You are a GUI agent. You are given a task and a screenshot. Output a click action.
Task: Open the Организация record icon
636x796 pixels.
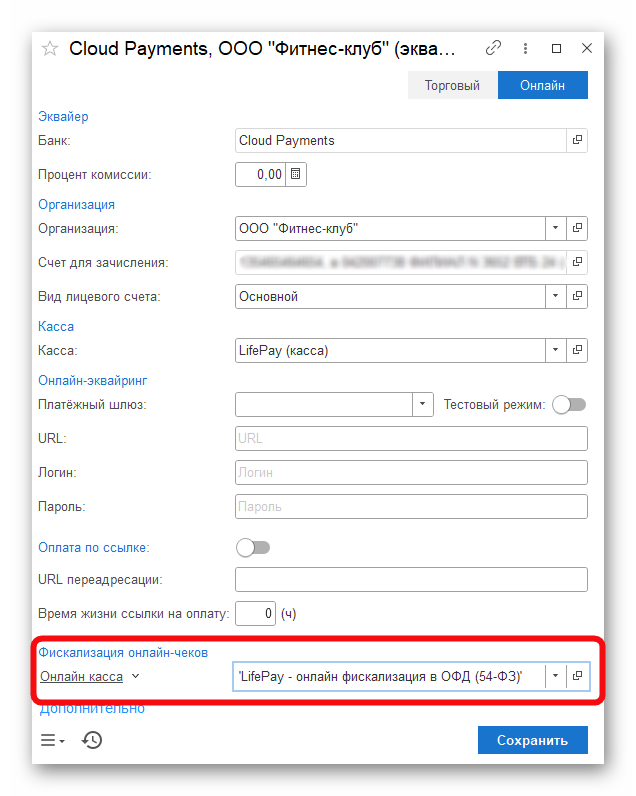tap(577, 228)
